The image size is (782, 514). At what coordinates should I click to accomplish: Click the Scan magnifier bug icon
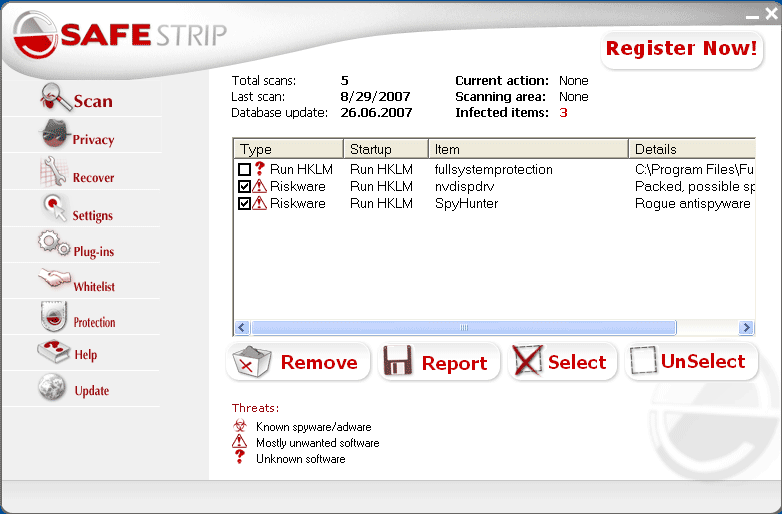pos(55,97)
